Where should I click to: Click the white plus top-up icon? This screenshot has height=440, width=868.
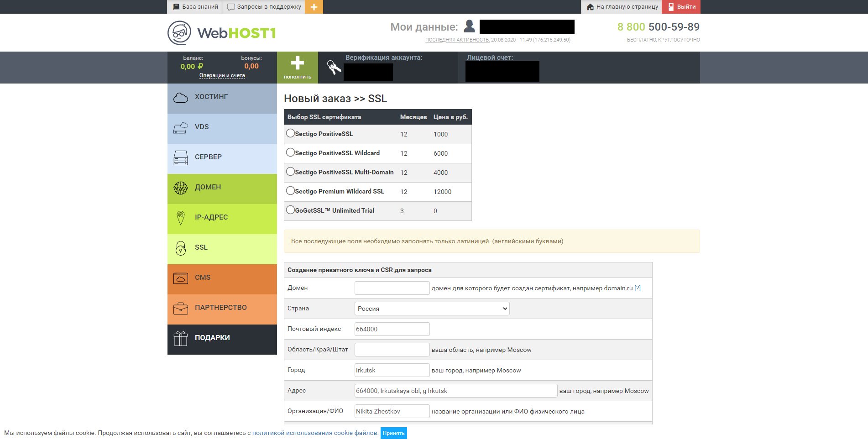tap(298, 63)
